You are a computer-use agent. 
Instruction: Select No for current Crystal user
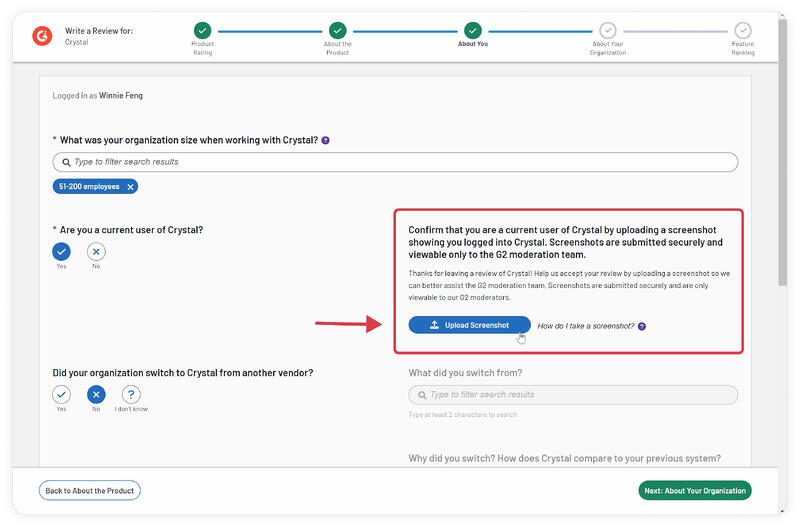point(96,252)
